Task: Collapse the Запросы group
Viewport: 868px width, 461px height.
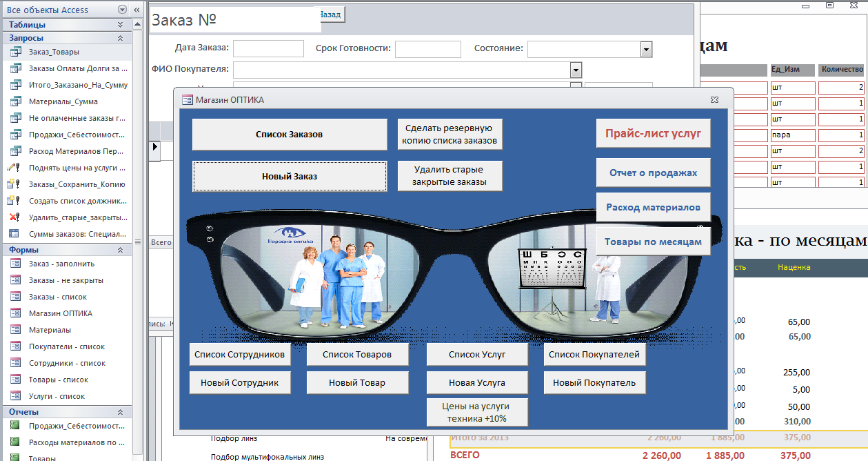Action: tap(120, 38)
